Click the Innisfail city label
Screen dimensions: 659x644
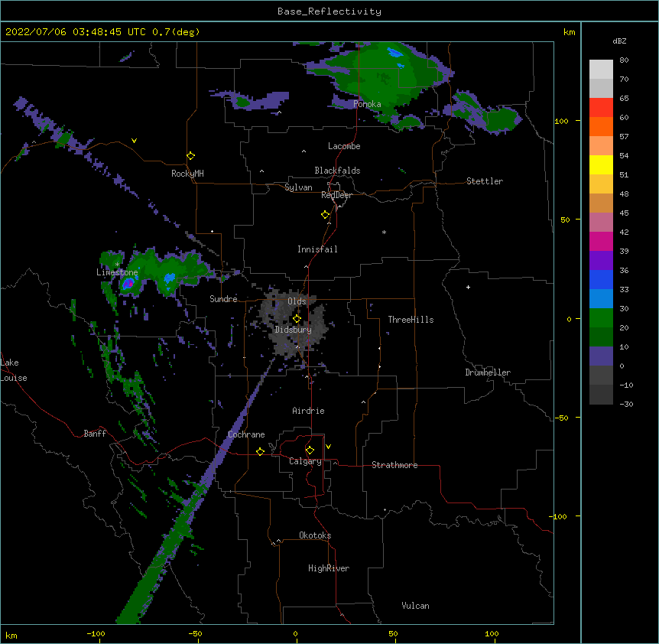317,249
